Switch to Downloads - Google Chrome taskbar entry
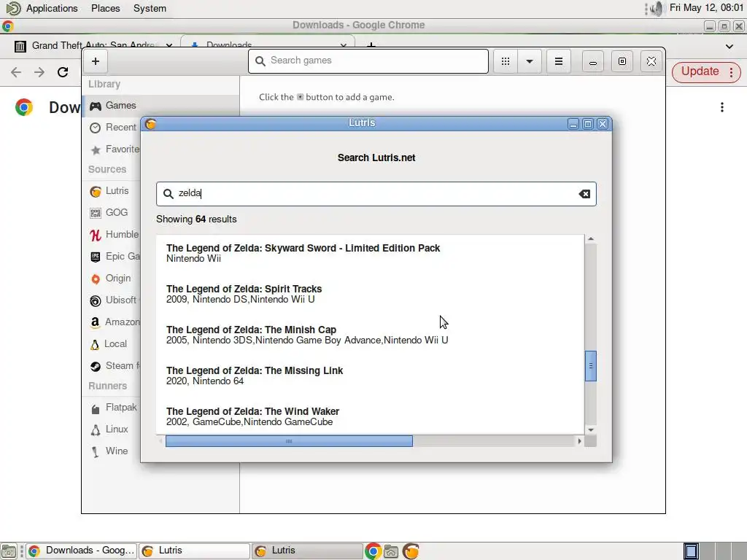The width and height of the screenshot is (747, 560). click(82, 551)
